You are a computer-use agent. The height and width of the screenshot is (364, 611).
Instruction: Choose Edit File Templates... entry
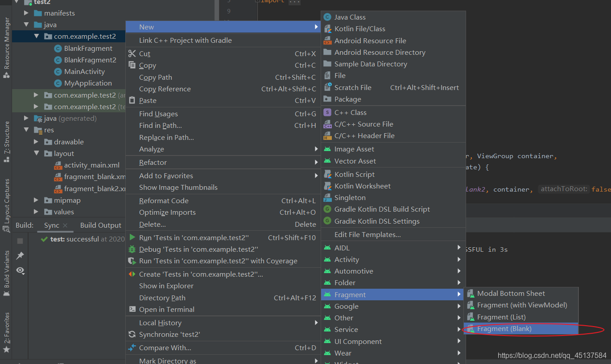point(393,234)
